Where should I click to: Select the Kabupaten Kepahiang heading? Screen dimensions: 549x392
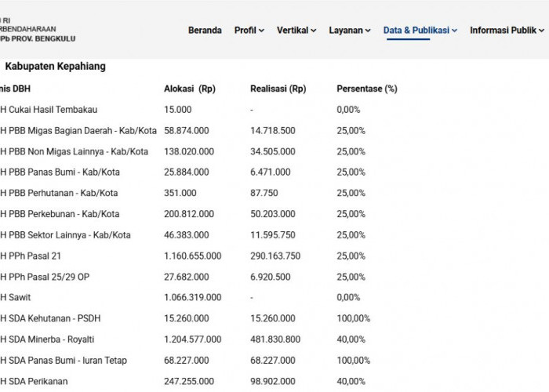click(56, 66)
